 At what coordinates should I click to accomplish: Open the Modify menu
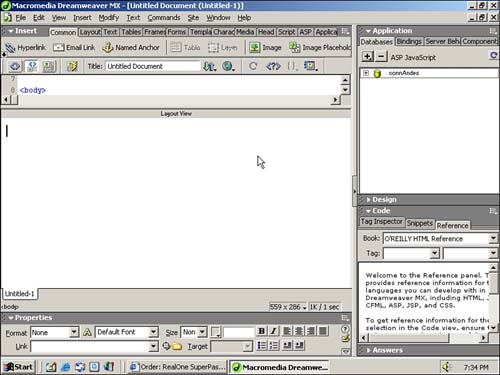[108, 18]
